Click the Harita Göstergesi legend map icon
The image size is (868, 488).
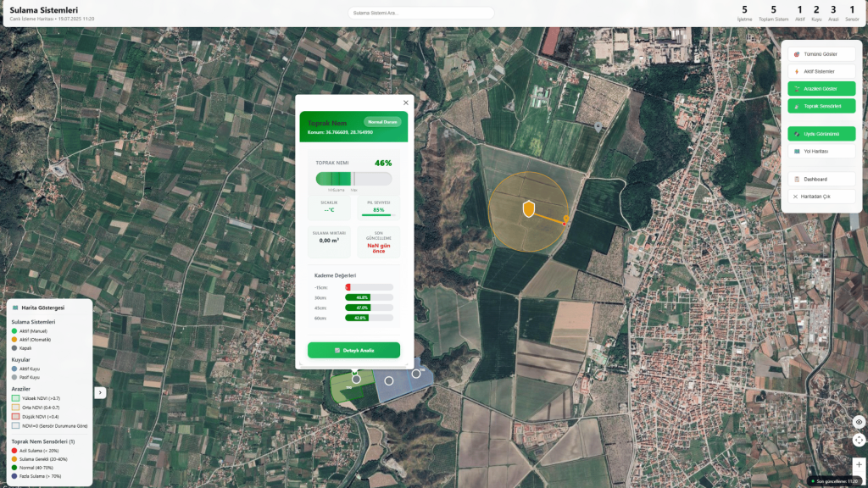(15, 308)
